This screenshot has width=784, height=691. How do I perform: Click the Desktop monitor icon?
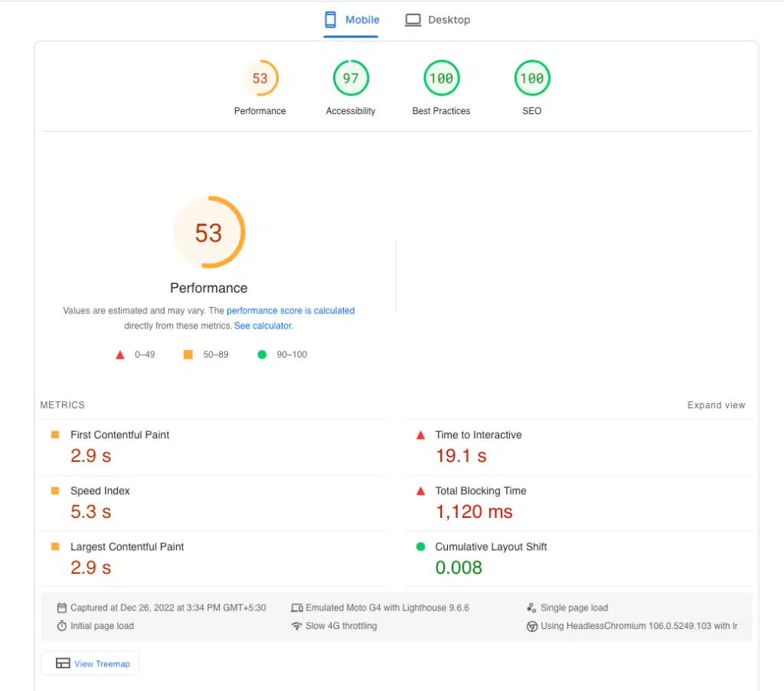(x=413, y=19)
